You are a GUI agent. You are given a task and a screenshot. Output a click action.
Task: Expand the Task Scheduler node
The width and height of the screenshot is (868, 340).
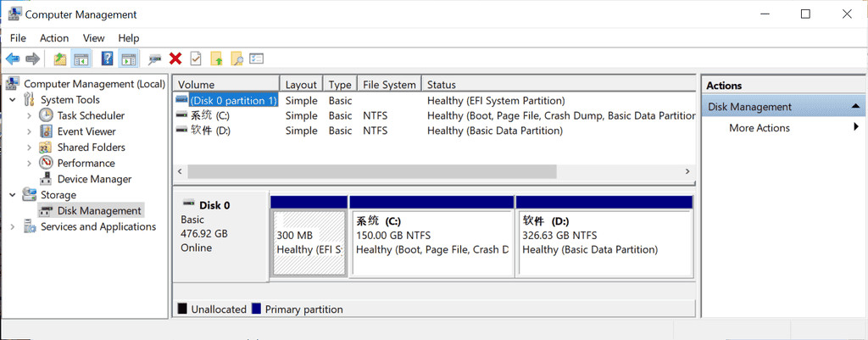pos(30,115)
